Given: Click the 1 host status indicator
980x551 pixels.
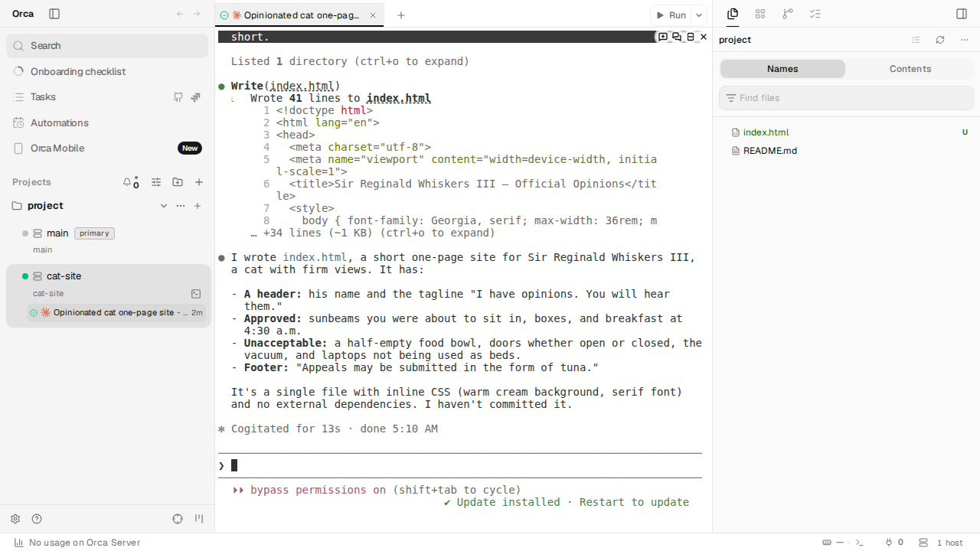Looking at the screenshot, I should click(941, 543).
